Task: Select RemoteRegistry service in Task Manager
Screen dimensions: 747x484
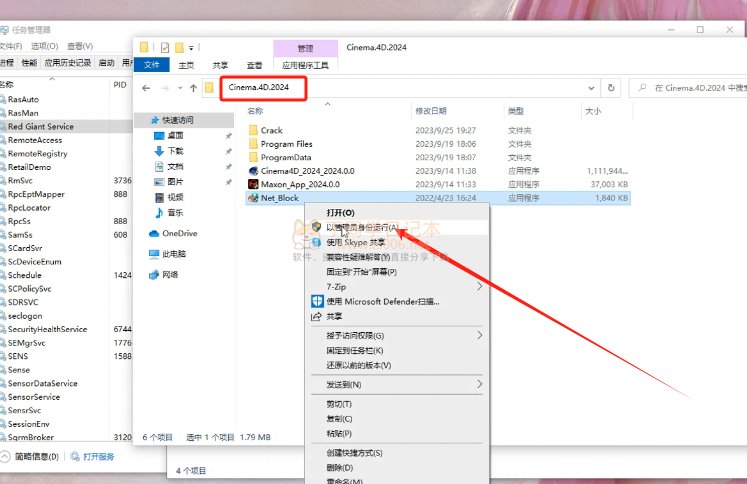Action: coord(38,153)
